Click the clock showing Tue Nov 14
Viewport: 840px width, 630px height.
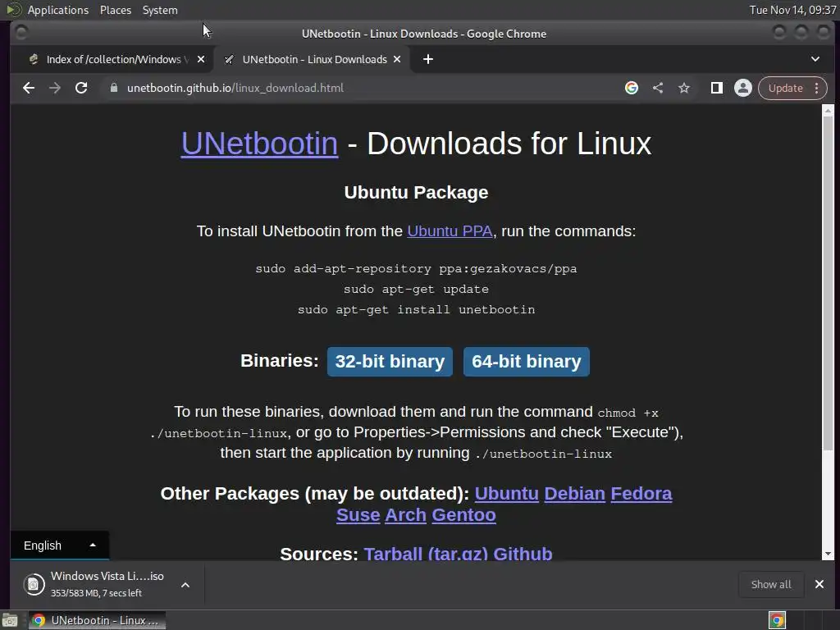tap(792, 10)
